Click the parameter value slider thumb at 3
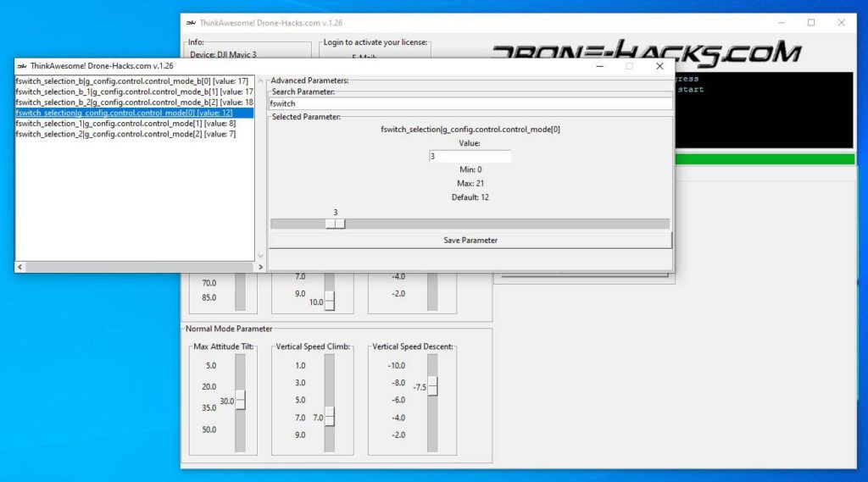868x482 pixels. [x=335, y=224]
